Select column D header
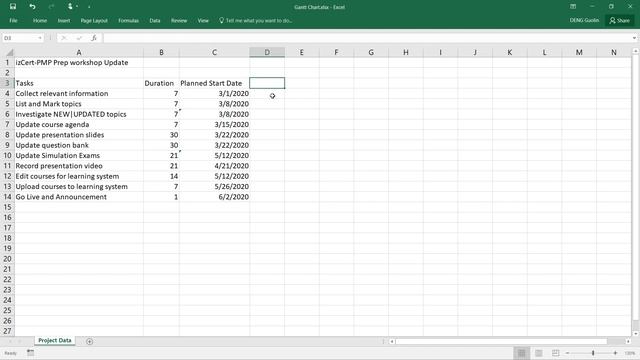 click(267, 52)
